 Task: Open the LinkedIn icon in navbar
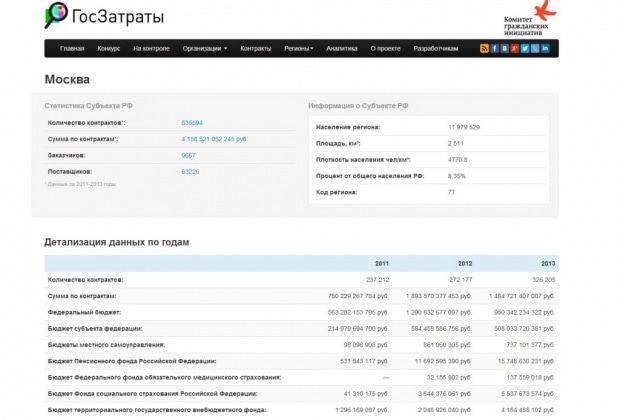click(546, 48)
